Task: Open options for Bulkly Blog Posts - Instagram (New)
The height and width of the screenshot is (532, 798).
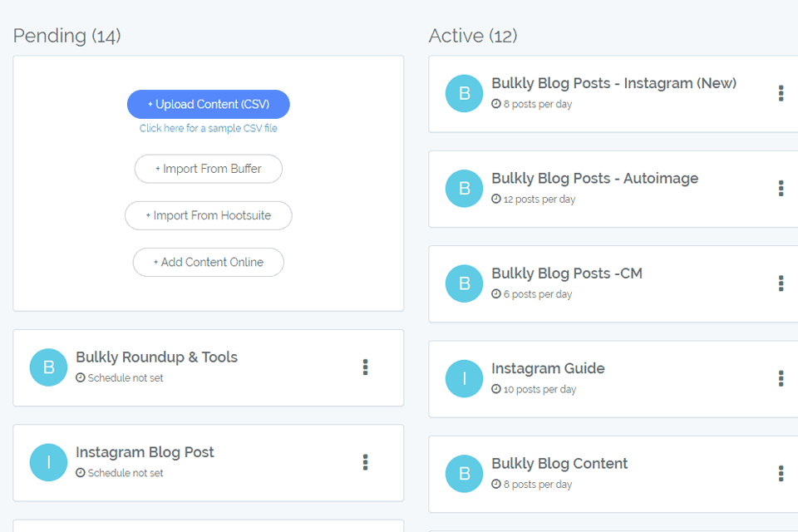Action: 781,93
